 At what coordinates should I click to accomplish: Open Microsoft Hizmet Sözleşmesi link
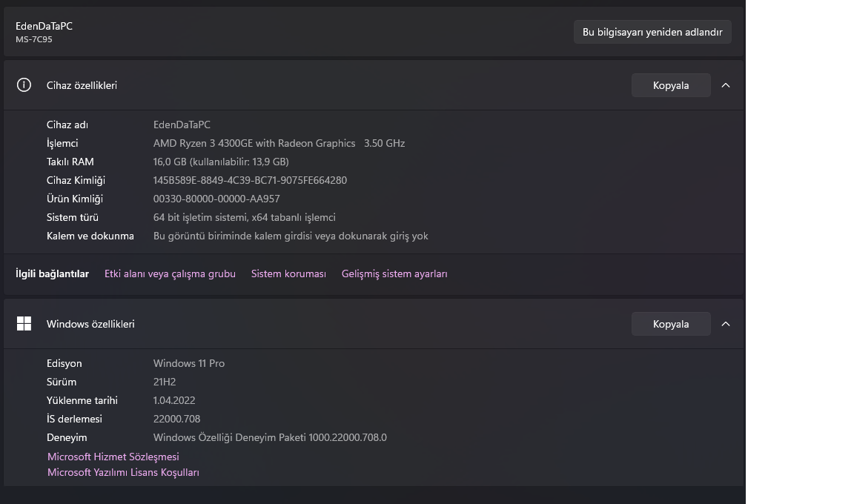pos(113,457)
